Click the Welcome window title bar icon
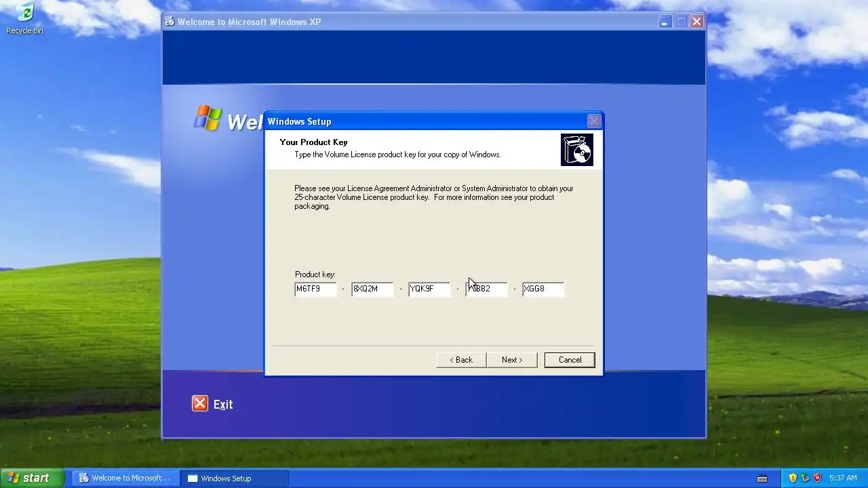 pyautogui.click(x=170, y=22)
